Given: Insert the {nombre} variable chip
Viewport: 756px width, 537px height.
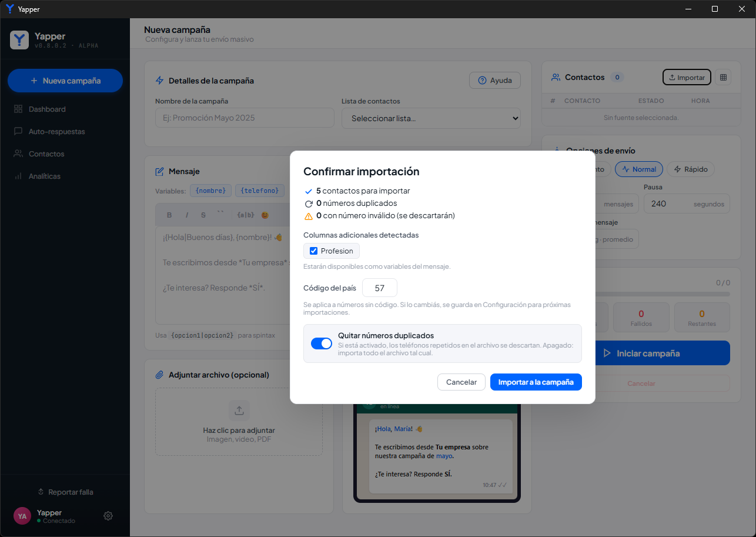Looking at the screenshot, I should click(x=210, y=191).
